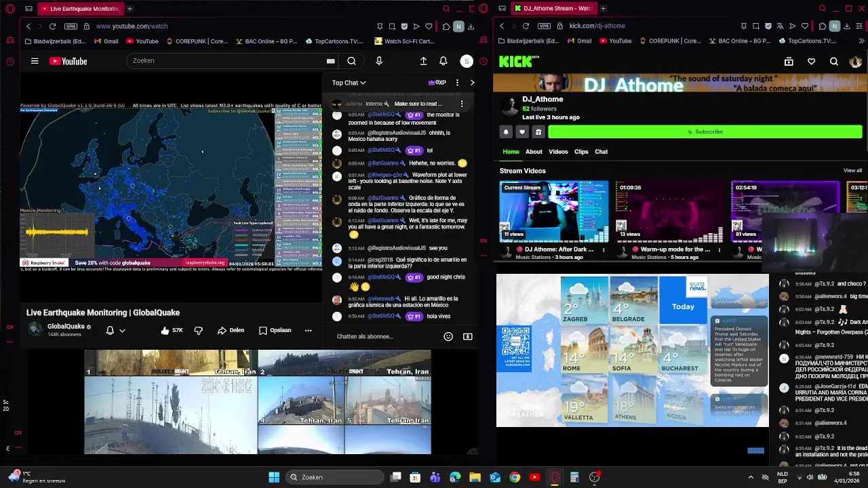Open Watch Sci-Fi Cart bookmark
The image size is (868, 488).
click(x=404, y=41)
